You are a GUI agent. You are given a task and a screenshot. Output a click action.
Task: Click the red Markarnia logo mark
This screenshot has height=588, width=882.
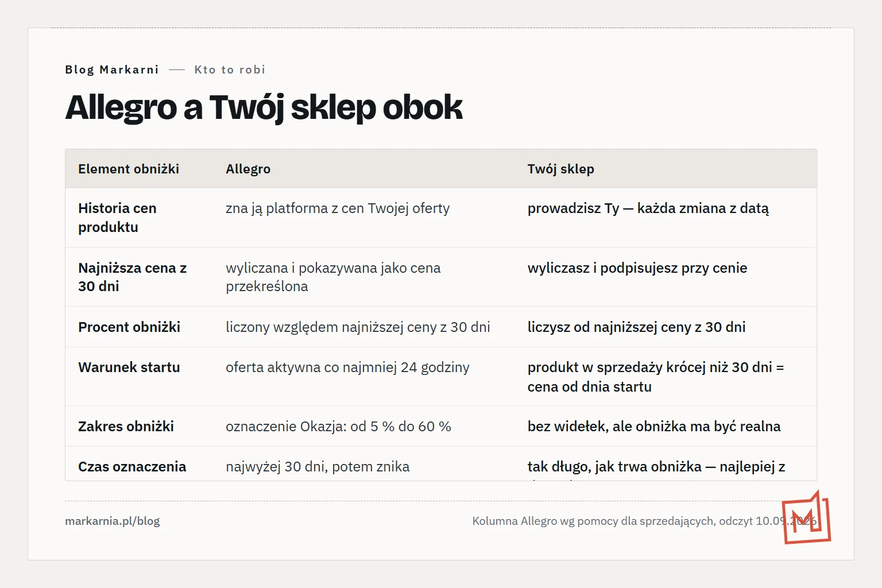coord(806,518)
